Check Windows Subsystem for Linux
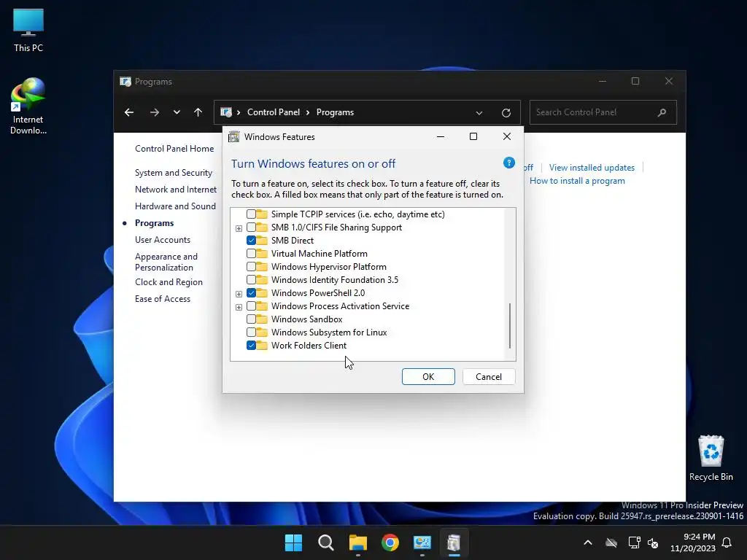Screen dimensions: 747x560 (x=251, y=332)
